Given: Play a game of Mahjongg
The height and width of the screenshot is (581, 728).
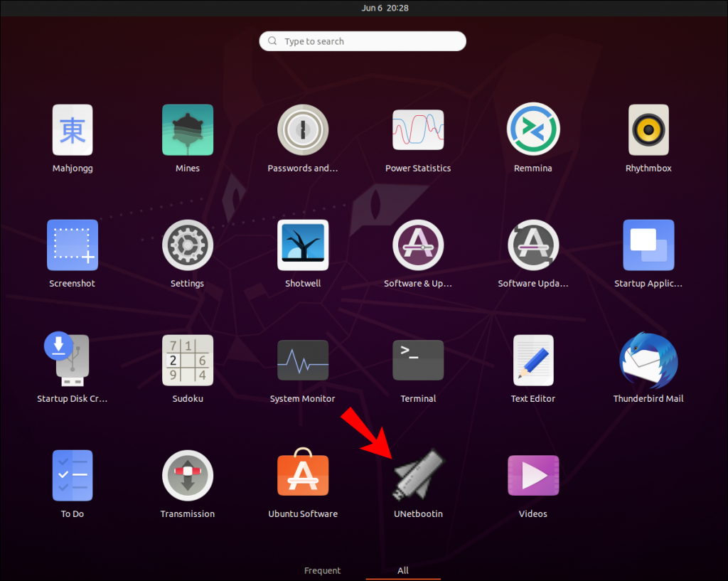Looking at the screenshot, I should pos(72,129).
